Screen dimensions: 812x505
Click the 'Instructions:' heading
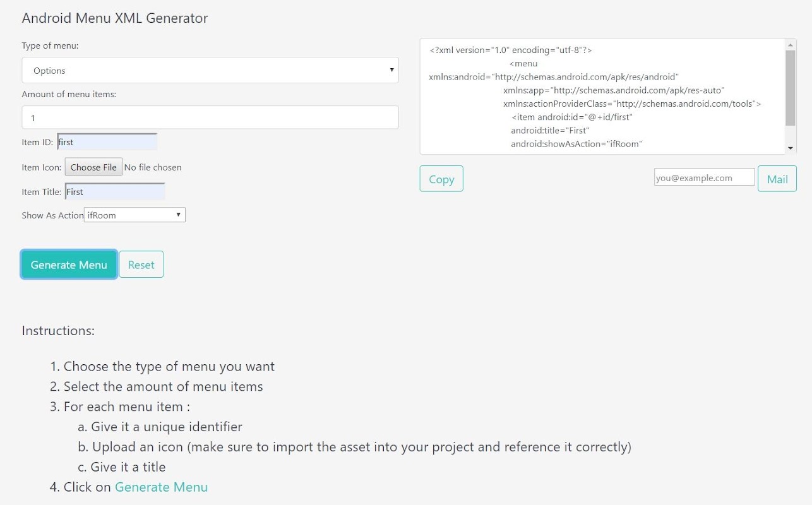(58, 330)
